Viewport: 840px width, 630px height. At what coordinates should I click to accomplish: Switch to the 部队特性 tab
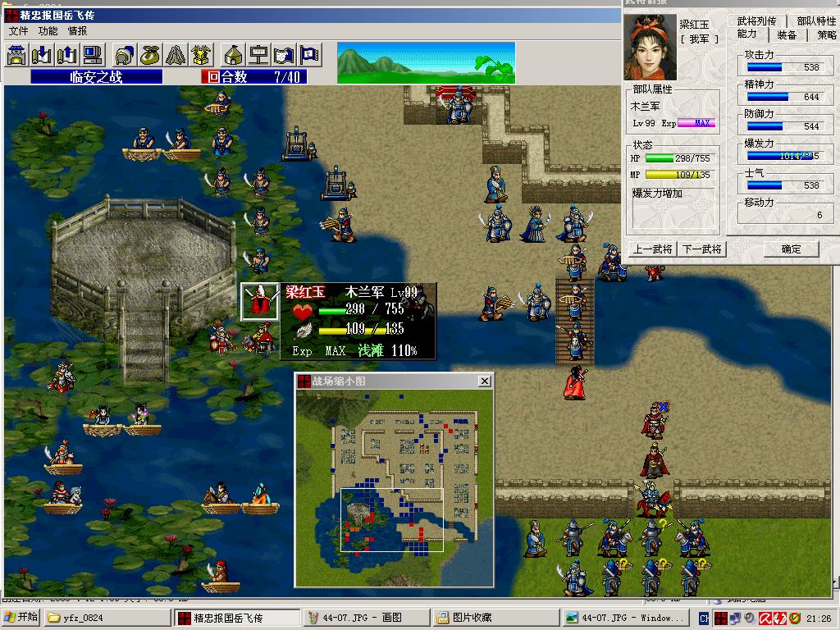[815, 21]
